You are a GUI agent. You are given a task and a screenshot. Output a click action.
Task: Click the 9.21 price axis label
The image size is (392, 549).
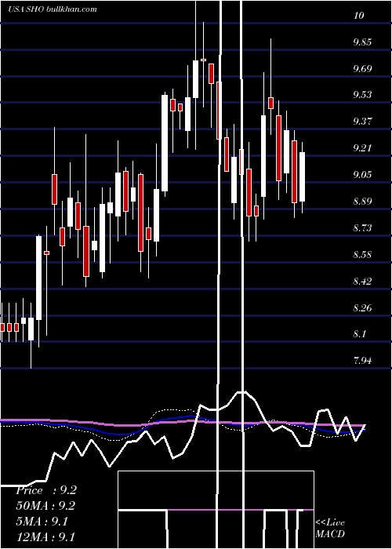point(362,147)
